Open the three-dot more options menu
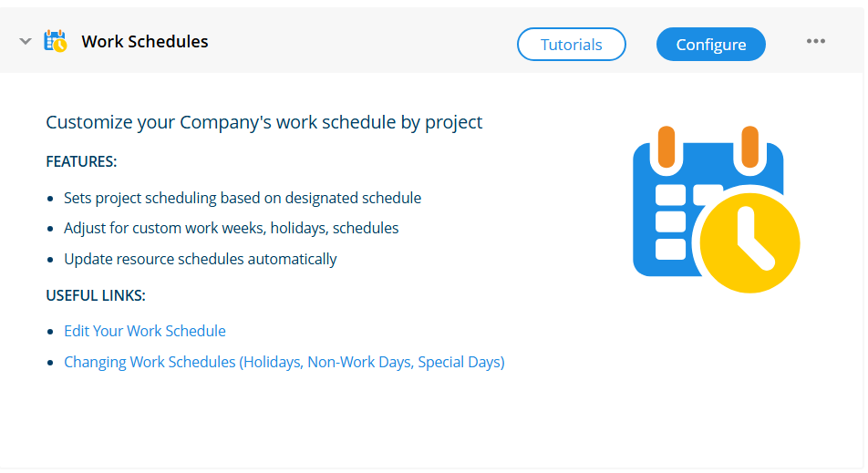 [815, 42]
